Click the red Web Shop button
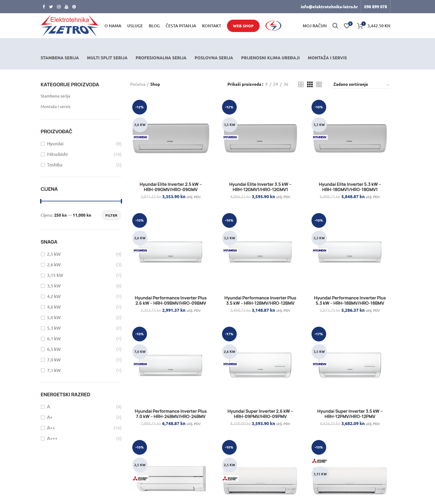The height and width of the screenshot is (504, 435). 243,26
